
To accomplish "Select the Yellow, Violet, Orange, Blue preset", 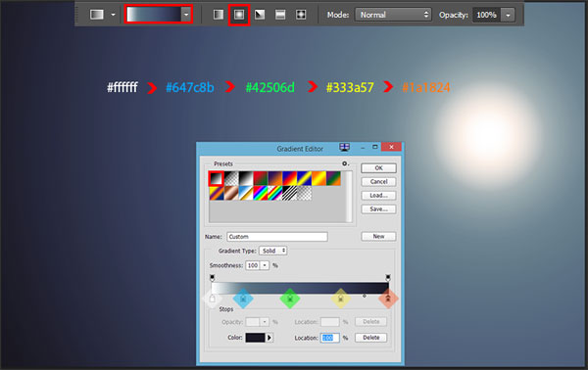I will (x=217, y=193).
